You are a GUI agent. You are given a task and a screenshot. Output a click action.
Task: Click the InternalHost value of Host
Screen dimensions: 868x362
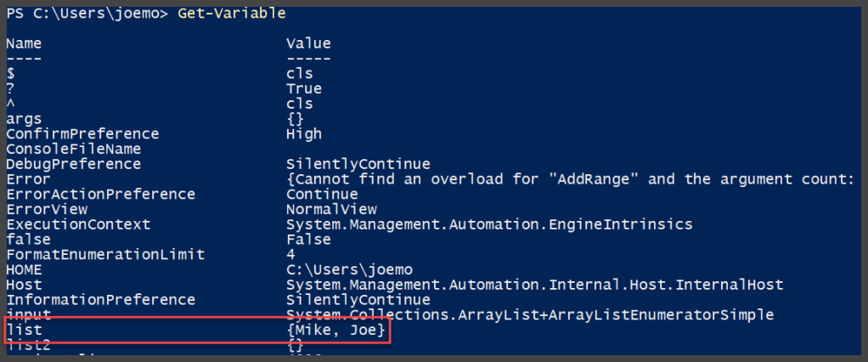pyautogui.click(x=534, y=285)
